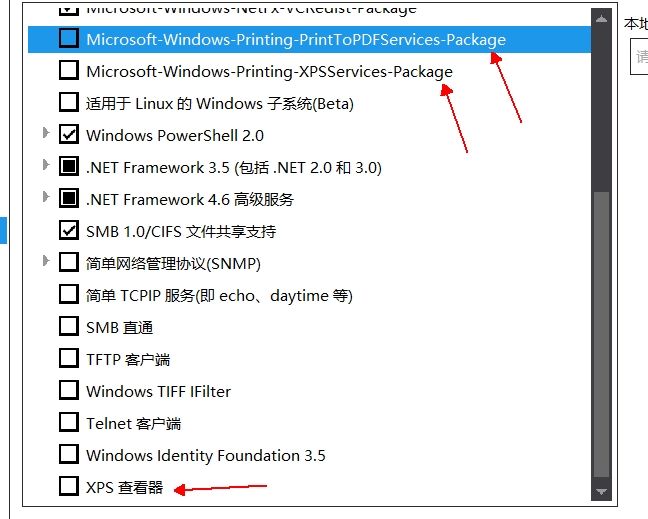This screenshot has height=519, width=648.
Task: Select Windows Identity Foundation 3.5 label
Action: pyautogui.click(x=206, y=455)
